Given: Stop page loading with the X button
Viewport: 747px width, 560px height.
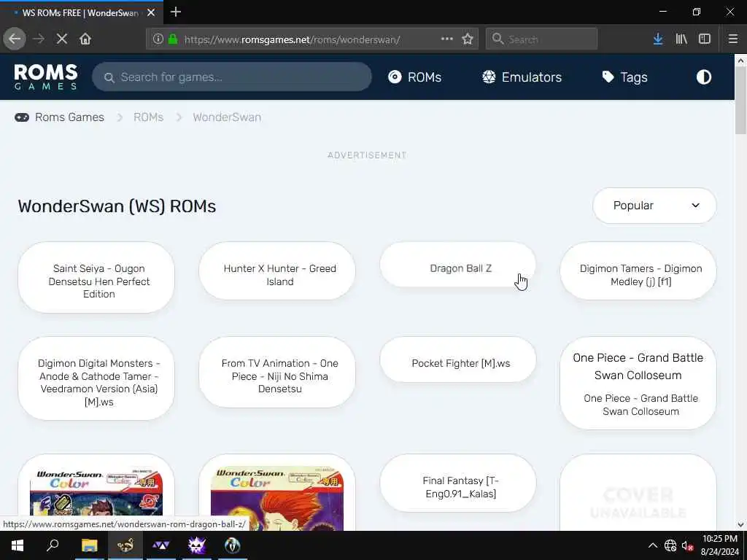Looking at the screenshot, I should coord(61,39).
